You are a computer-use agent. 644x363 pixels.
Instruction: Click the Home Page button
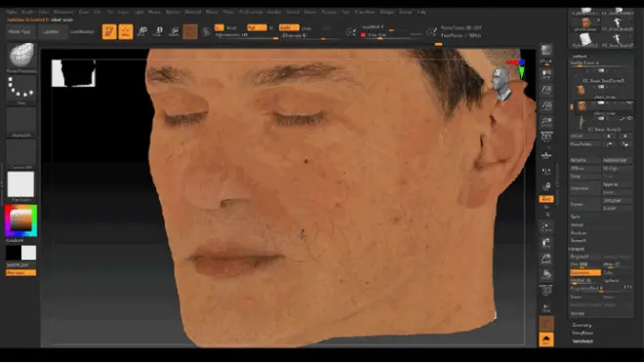pyautogui.click(x=20, y=31)
